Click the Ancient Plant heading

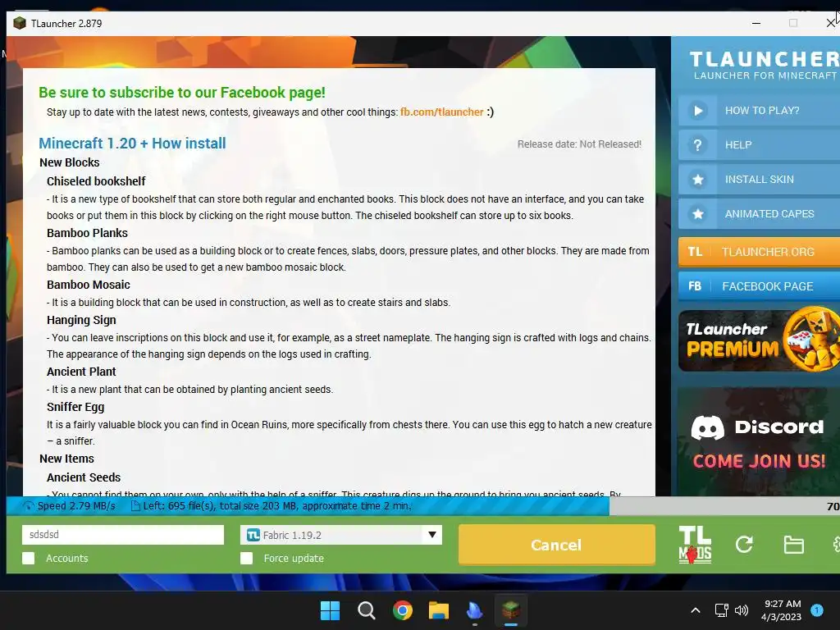pyautogui.click(x=81, y=372)
